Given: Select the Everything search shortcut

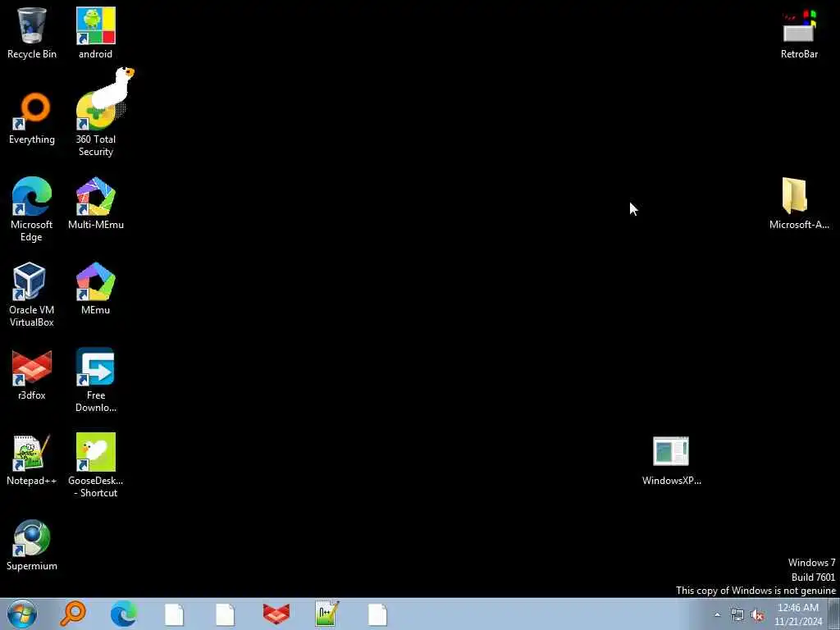Looking at the screenshot, I should point(32,119).
